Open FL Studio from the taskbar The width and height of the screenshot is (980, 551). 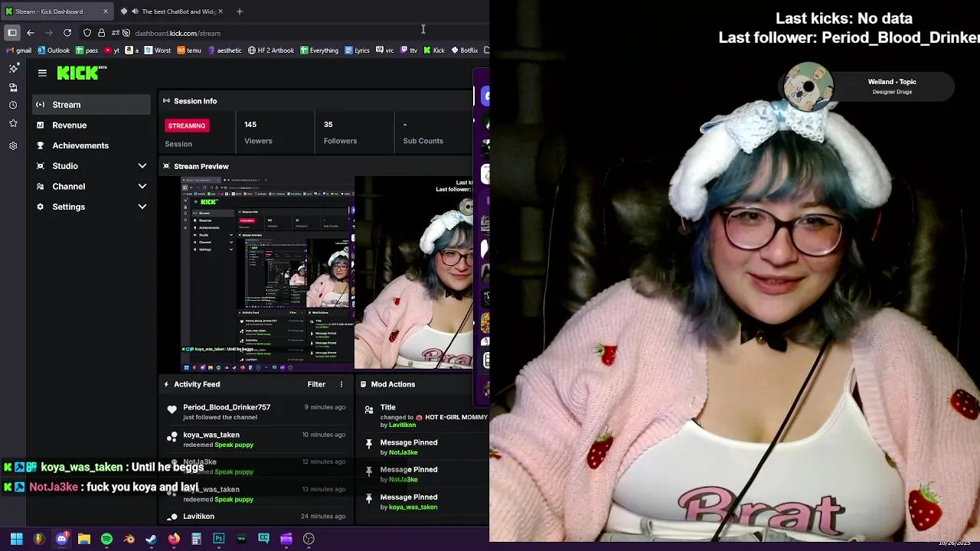coord(39,539)
